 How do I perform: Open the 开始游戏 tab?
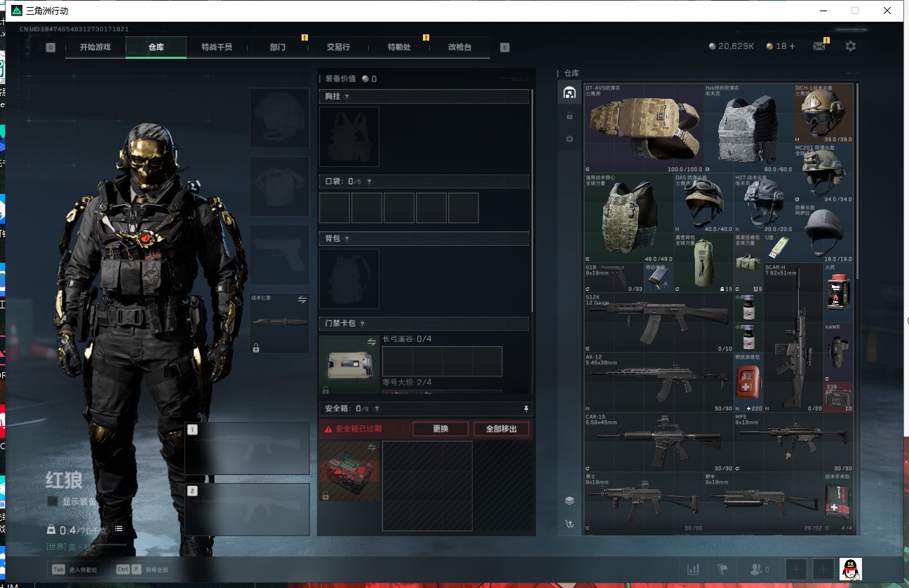[x=95, y=47]
